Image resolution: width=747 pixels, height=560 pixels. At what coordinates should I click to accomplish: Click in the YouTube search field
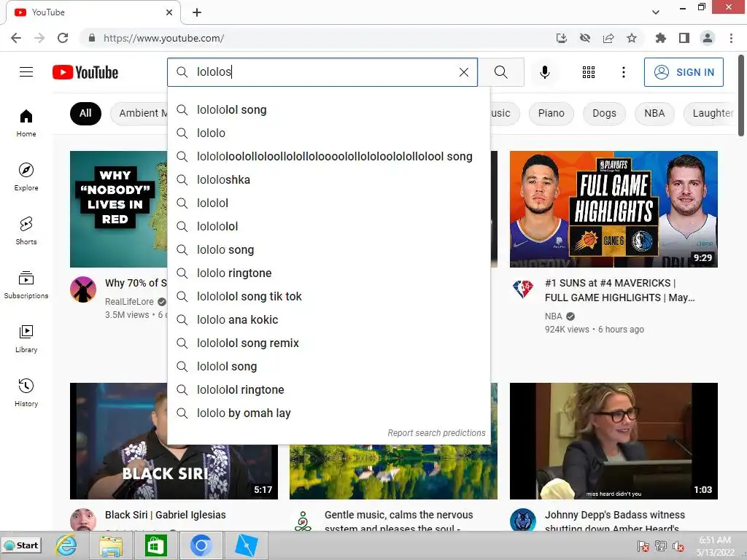pyautogui.click(x=324, y=72)
